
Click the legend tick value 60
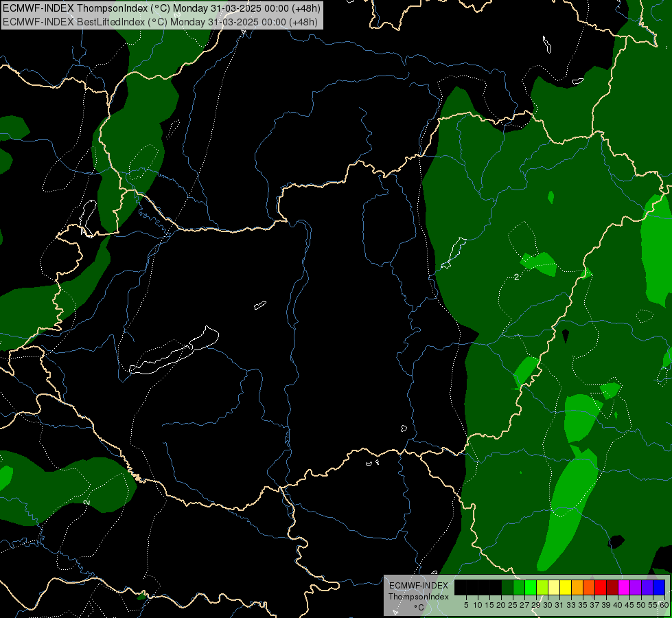pos(664,605)
